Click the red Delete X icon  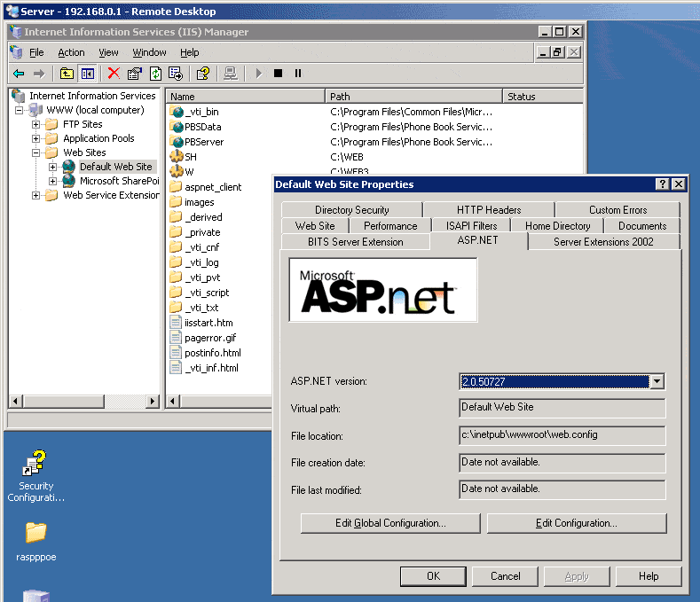[x=114, y=74]
